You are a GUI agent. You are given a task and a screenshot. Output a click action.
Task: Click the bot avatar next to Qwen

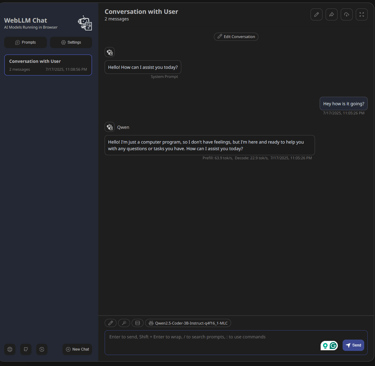[x=110, y=127]
